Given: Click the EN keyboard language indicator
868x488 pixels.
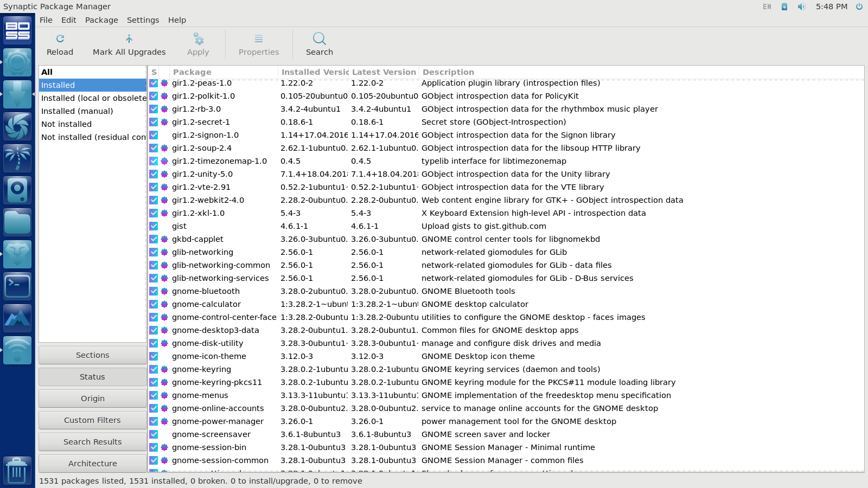Looking at the screenshot, I should pyautogui.click(x=767, y=7).
